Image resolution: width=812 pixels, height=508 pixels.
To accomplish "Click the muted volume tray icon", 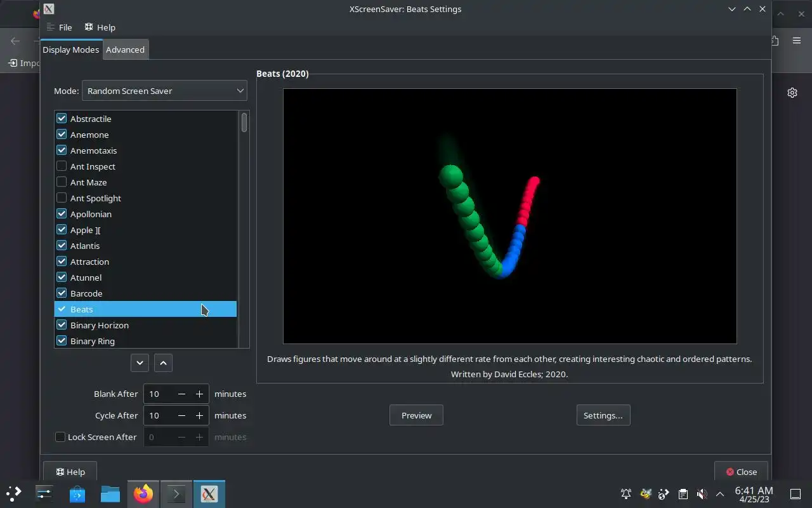I will pyautogui.click(x=702, y=493).
